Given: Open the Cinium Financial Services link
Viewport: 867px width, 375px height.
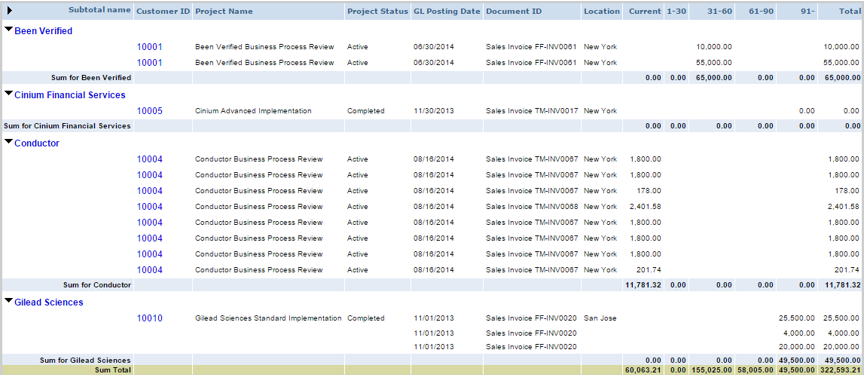Looking at the screenshot, I should [70, 95].
